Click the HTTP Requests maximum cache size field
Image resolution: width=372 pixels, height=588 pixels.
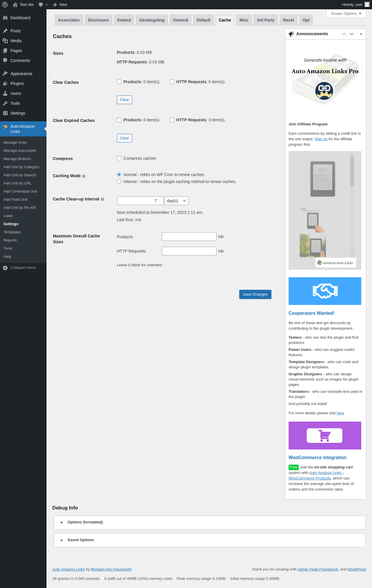click(189, 251)
